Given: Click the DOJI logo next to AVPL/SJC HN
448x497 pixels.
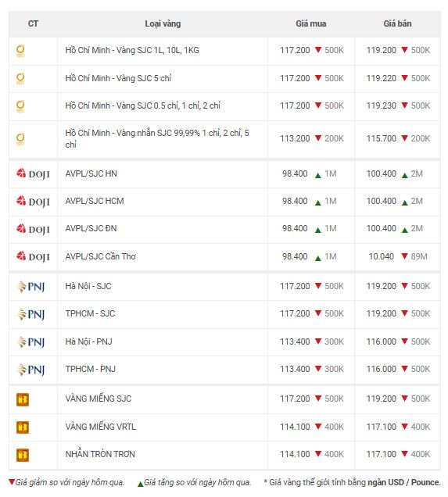Looking at the screenshot, I should point(33,173).
